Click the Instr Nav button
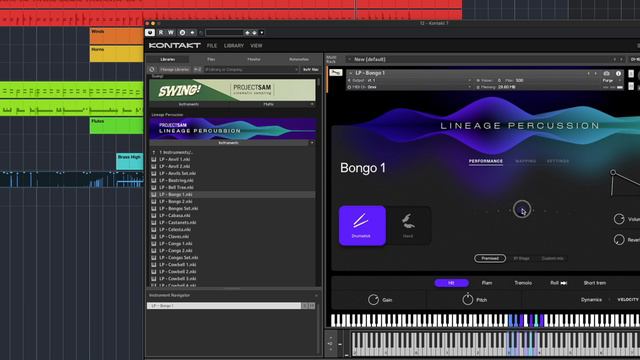The height and width of the screenshot is (360, 640). [x=311, y=70]
